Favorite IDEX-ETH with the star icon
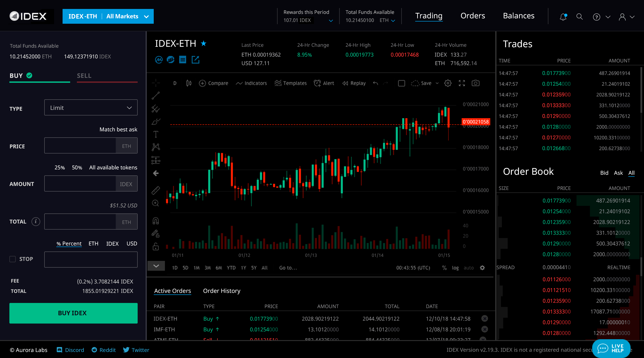The height and width of the screenshot is (358, 644). tap(204, 44)
